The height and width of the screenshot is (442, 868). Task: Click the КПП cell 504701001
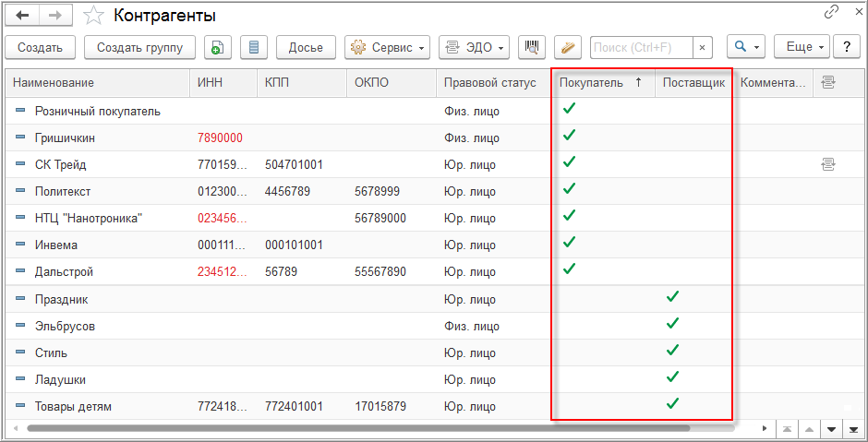point(294,164)
